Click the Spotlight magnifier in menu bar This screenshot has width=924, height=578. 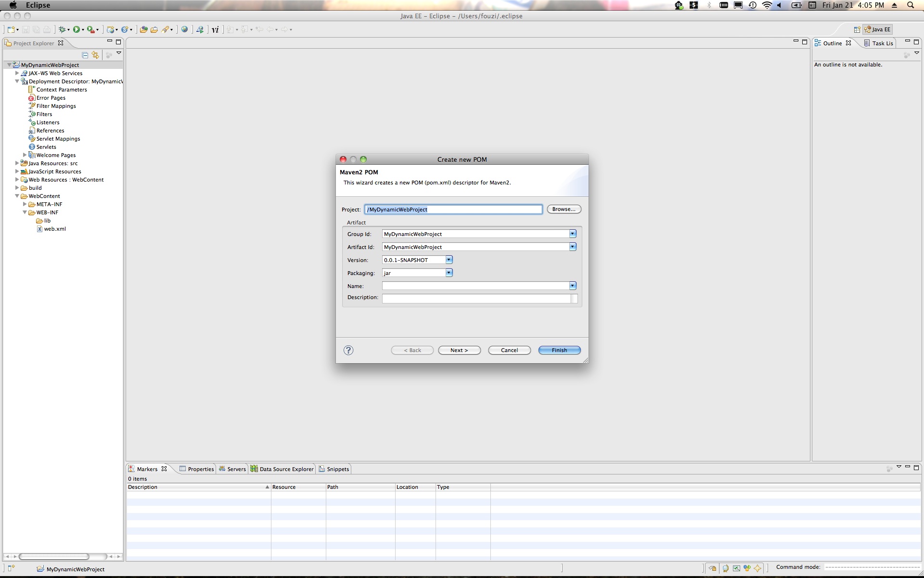point(911,5)
